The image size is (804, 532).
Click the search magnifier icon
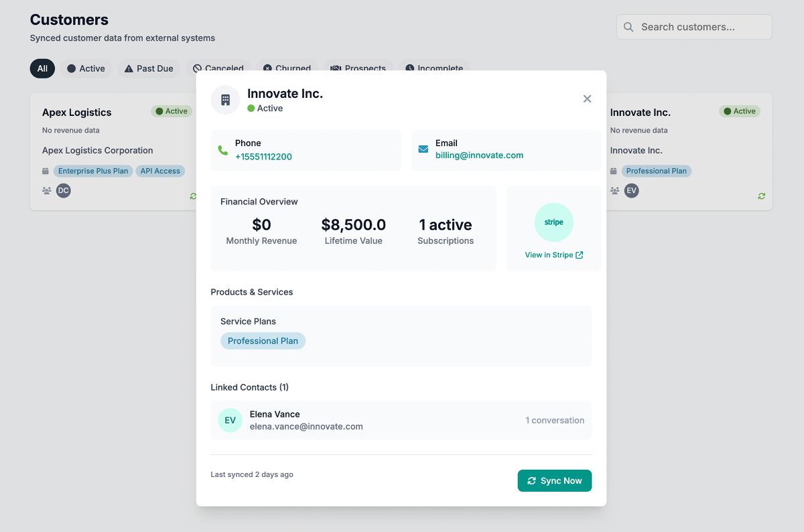click(628, 27)
